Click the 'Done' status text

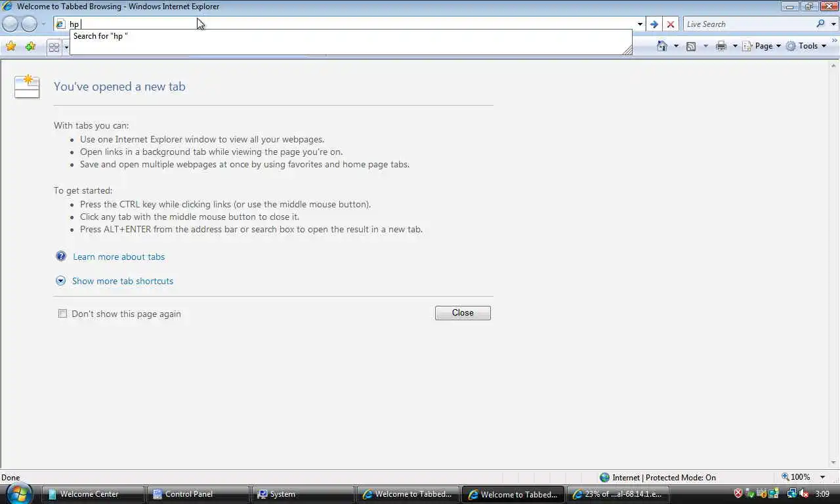point(10,478)
